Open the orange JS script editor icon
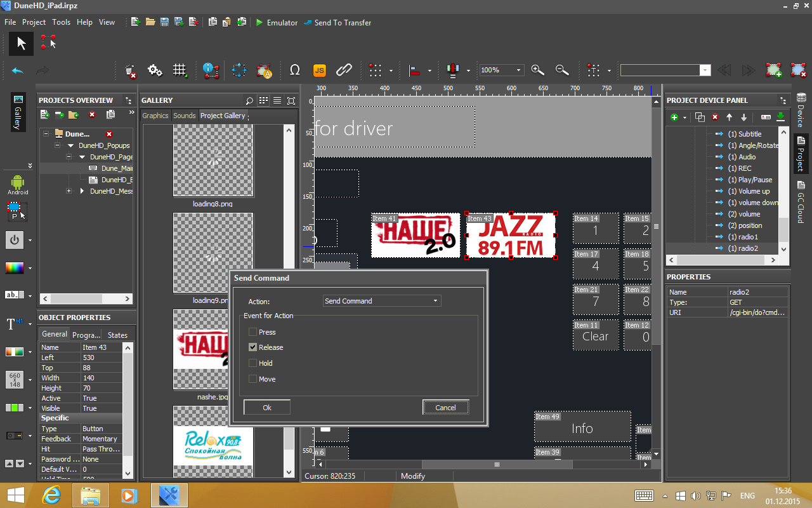This screenshot has height=508, width=812. pos(319,70)
